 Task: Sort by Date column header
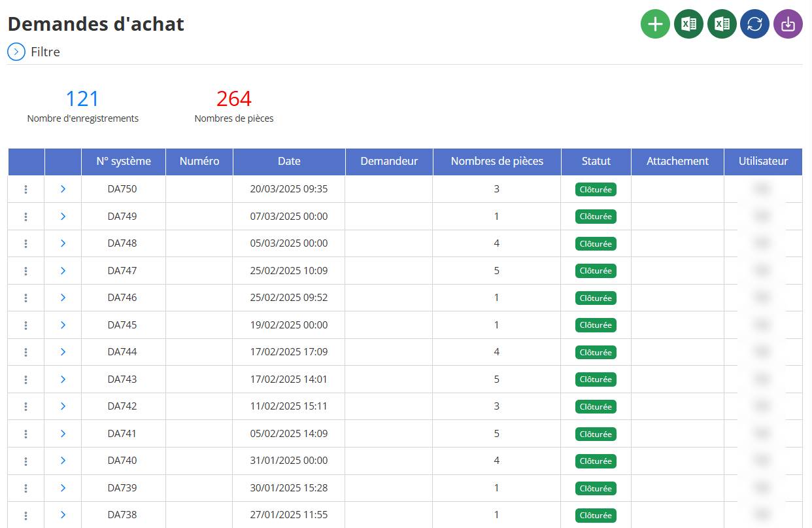[289, 162]
